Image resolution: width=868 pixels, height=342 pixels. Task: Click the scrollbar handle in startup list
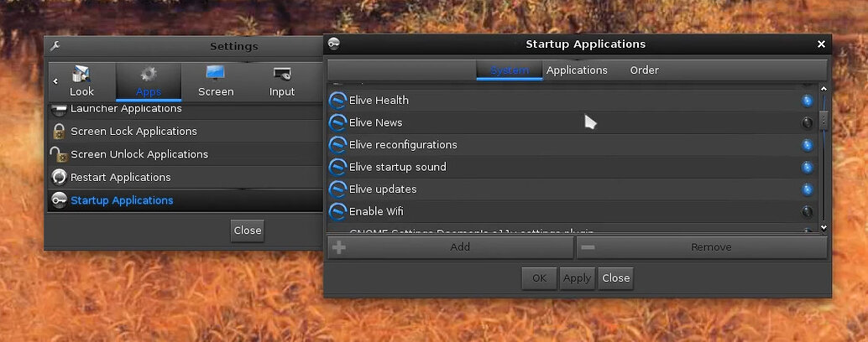point(824,120)
